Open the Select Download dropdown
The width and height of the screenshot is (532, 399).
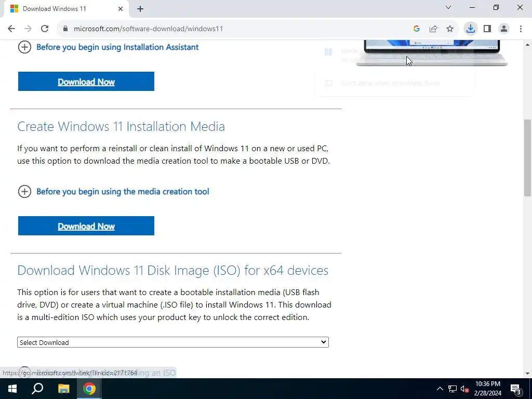pos(173,342)
